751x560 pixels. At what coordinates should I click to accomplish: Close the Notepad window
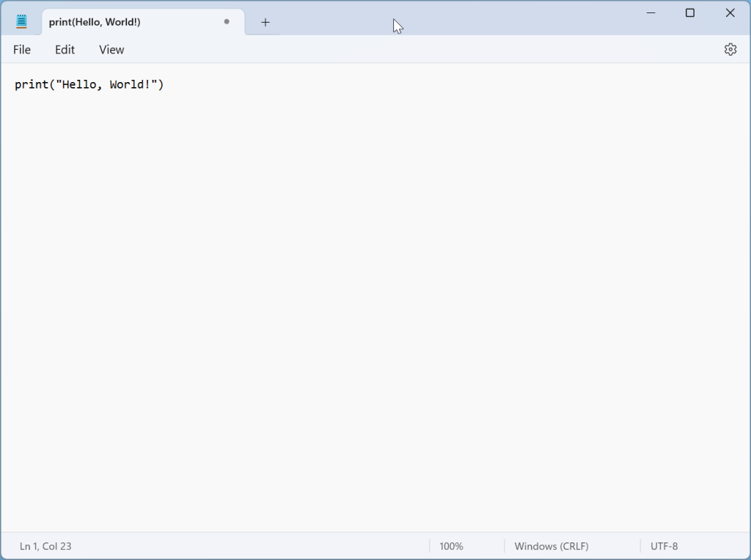[730, 13]
